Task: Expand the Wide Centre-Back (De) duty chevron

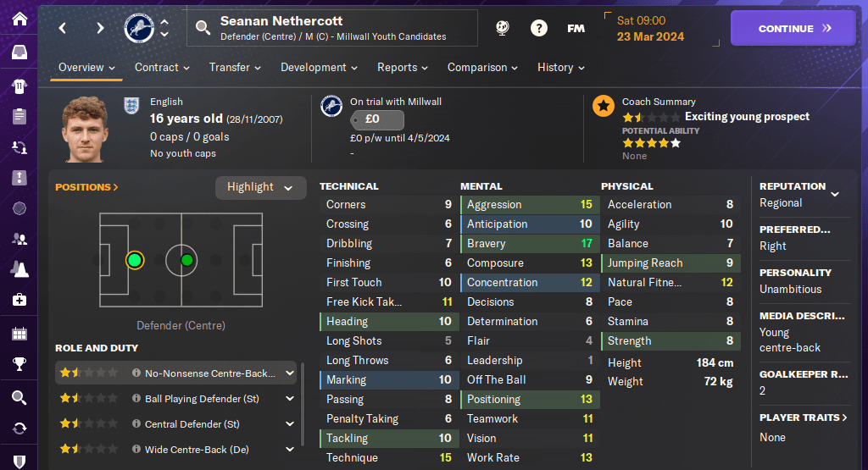Action: pyautogui.click(x=290, y=449)
